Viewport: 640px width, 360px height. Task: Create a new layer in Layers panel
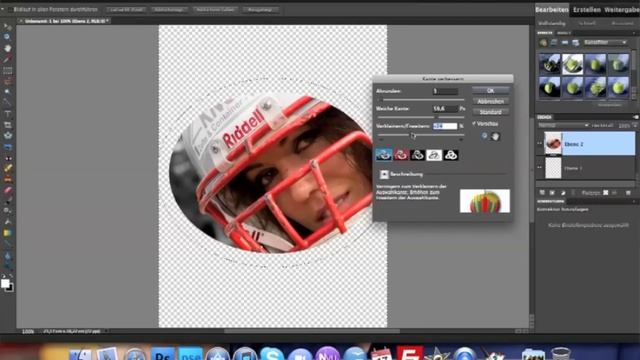pos(542,193)
